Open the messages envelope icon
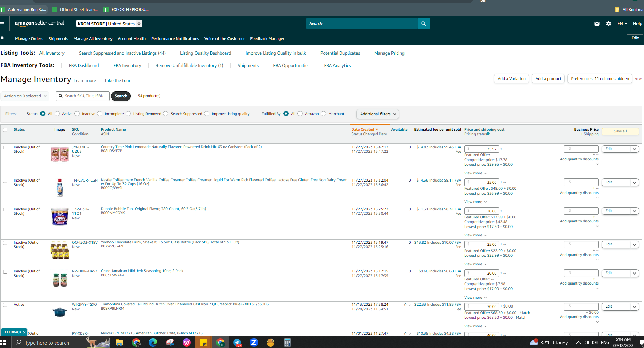 597,24
